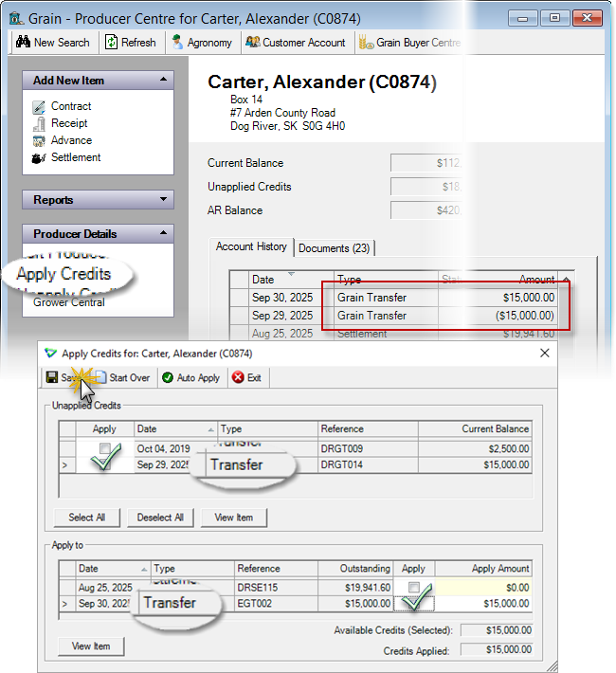The height and width of the screenshot is (673, 616).
Task: Maximize the Grain Producer Centre window
Action: [554, 18]
